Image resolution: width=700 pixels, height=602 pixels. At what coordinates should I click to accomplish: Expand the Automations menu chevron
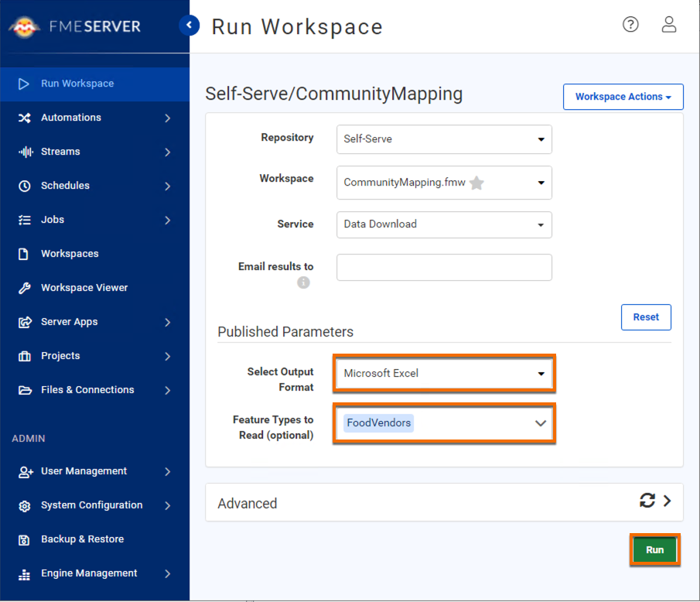tap(167, 118)
